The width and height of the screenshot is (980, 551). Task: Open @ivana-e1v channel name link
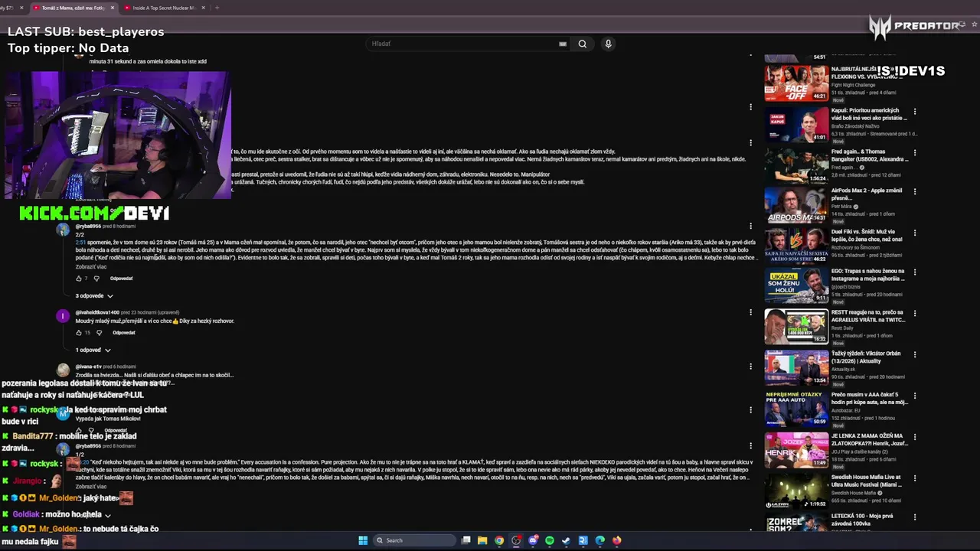pyautogui.click(x=88, y=367)
